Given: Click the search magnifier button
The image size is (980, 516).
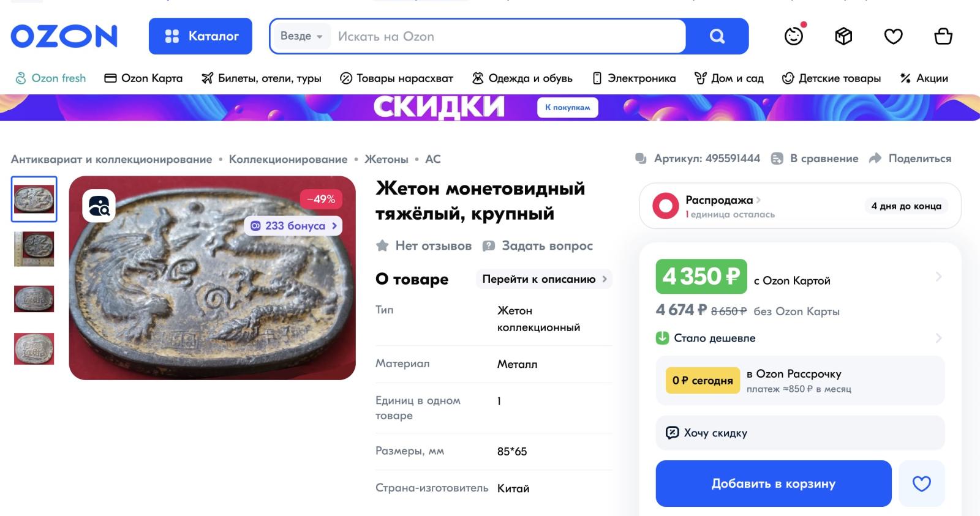Looking at the screenshot, I should (x=717, y=36).
